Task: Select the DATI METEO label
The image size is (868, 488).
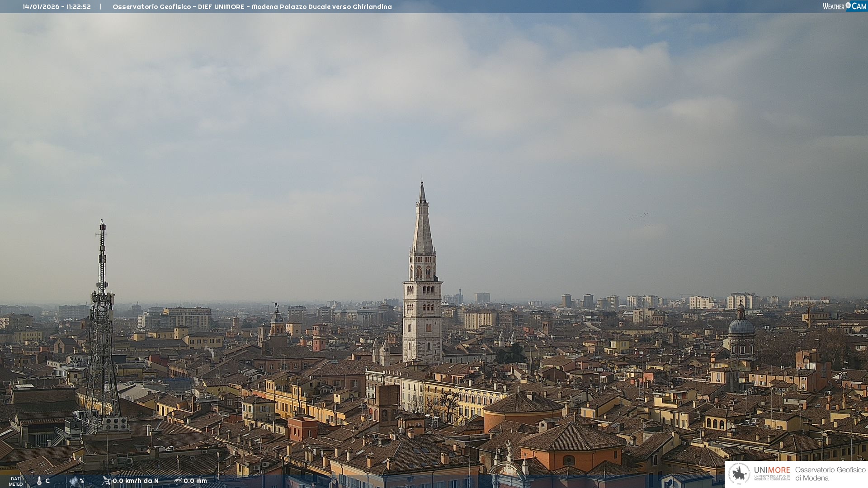Action: pyautogui.click(x=16, y=481)
